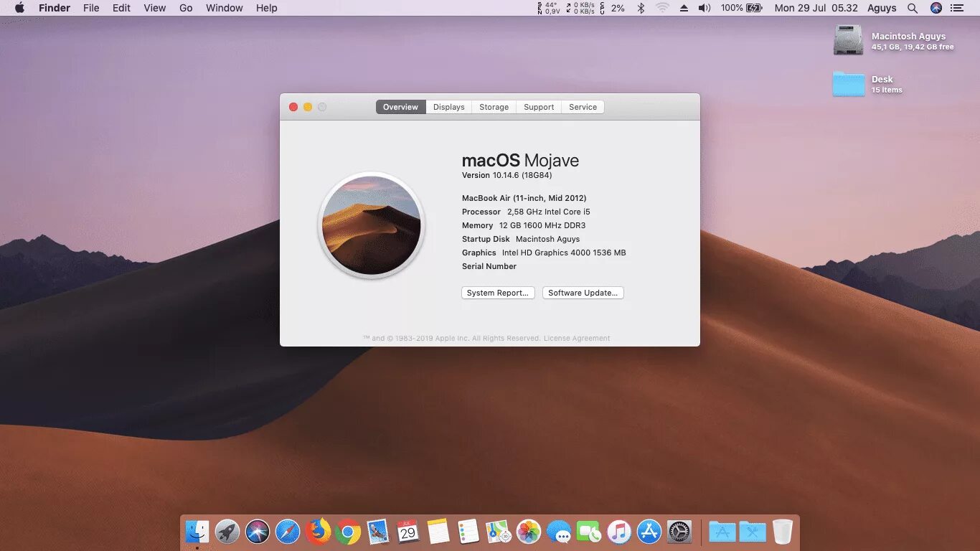
Task: Open Spotlight search magnifier
Action: [x=913, y=8]
